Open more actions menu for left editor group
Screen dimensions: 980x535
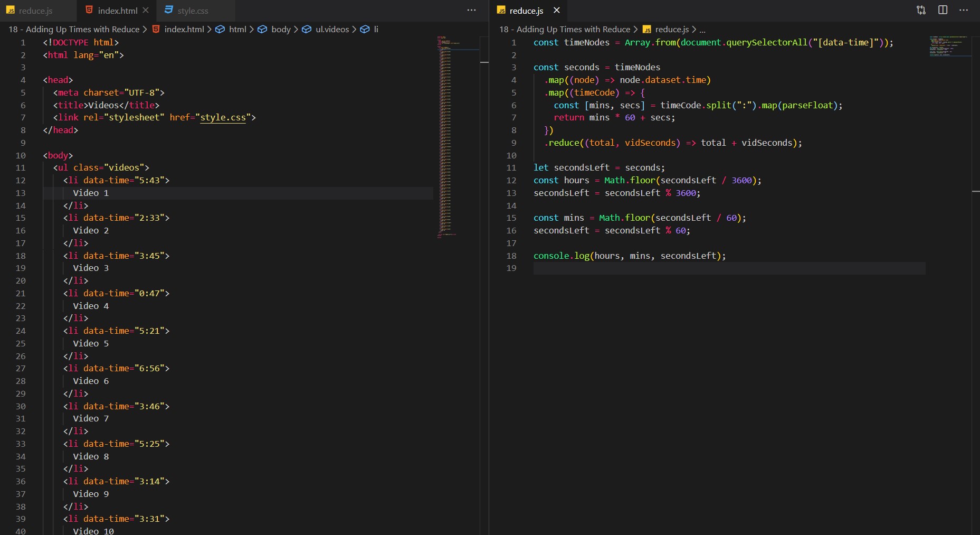471,10
